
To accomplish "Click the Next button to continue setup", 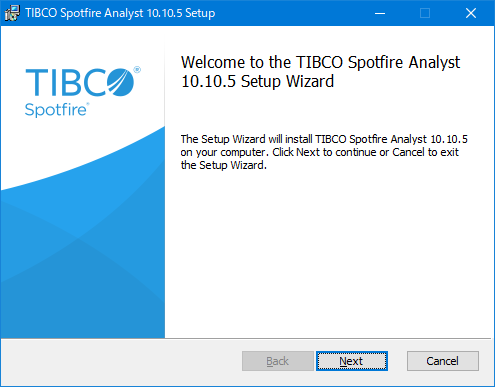I will (x=352, y=361).
